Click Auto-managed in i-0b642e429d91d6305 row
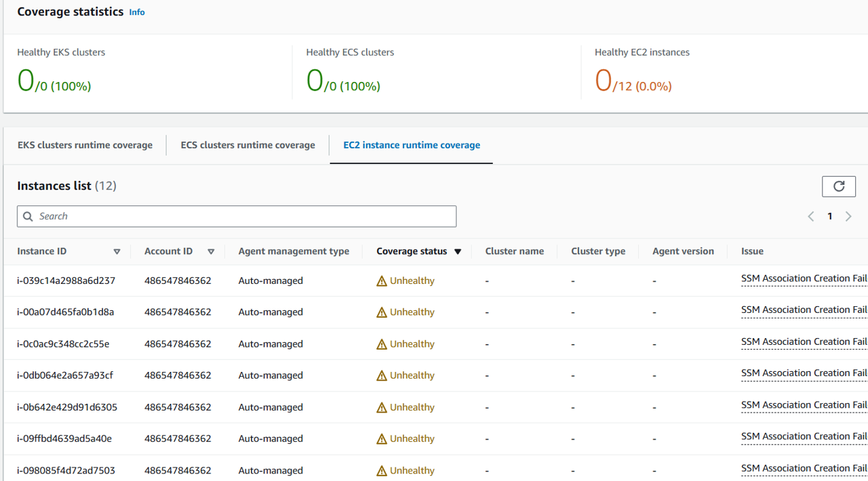 coord(271,407)
